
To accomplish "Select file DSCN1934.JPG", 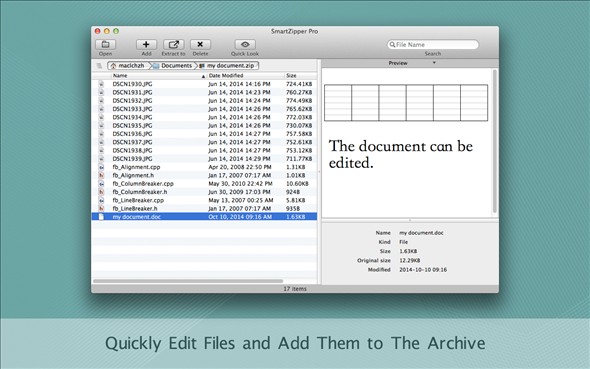I will (204, 117).
